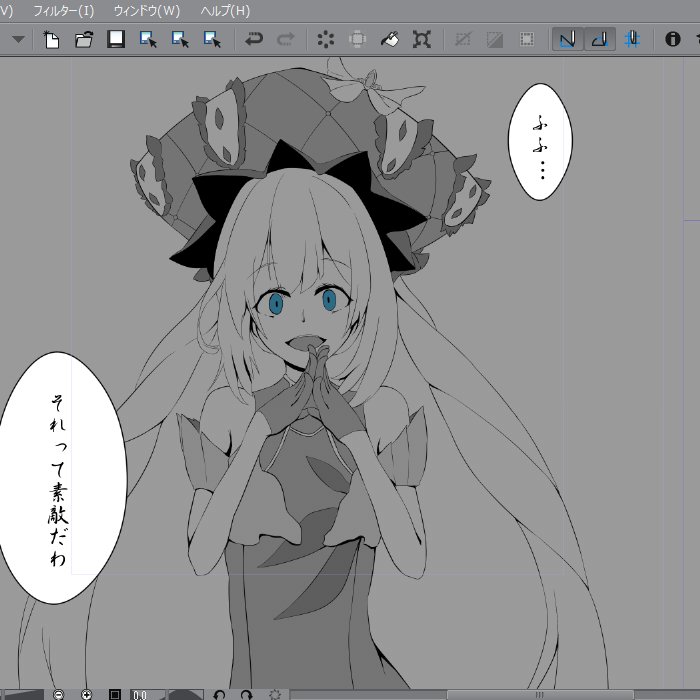Click the Invert Selected Area icon
Viewport: 700px width, 700px height.
pos(495,39)
